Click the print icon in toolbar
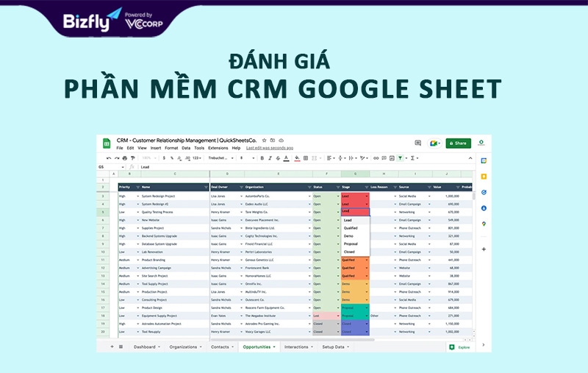Image resolution: width=588 pixels, height=373 pixels. pyautogui.click(x=124, y=157)
